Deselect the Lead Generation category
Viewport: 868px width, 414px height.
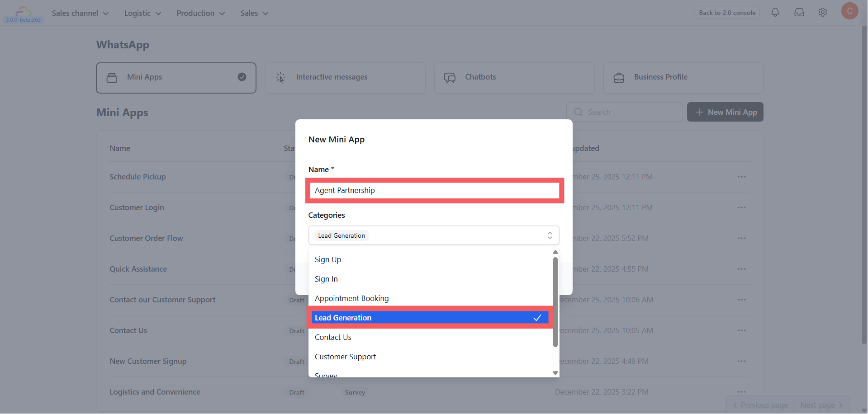tap(430, 318)
